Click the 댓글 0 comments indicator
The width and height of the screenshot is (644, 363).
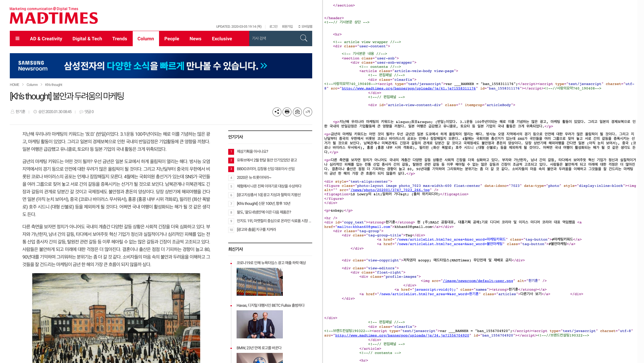tap(87, 112)
